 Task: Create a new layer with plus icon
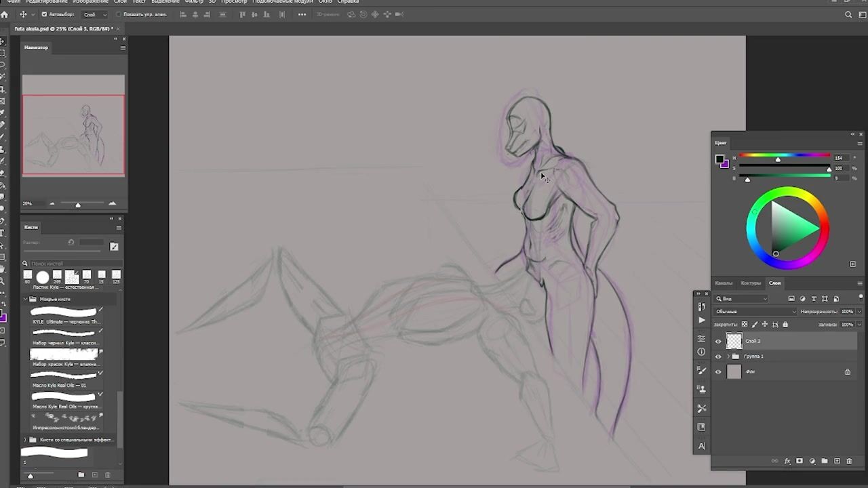click(837, 461)
